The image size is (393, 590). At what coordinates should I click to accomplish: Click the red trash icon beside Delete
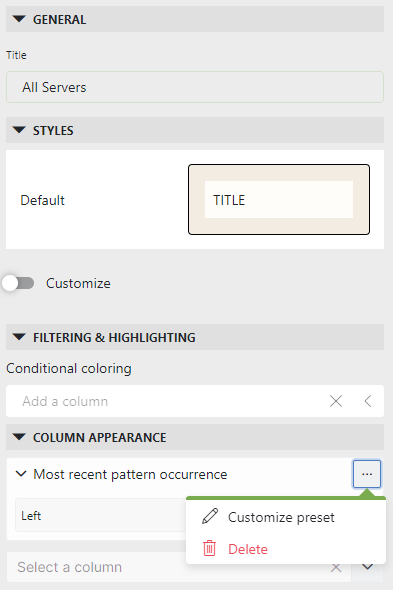tap(209, 548)
